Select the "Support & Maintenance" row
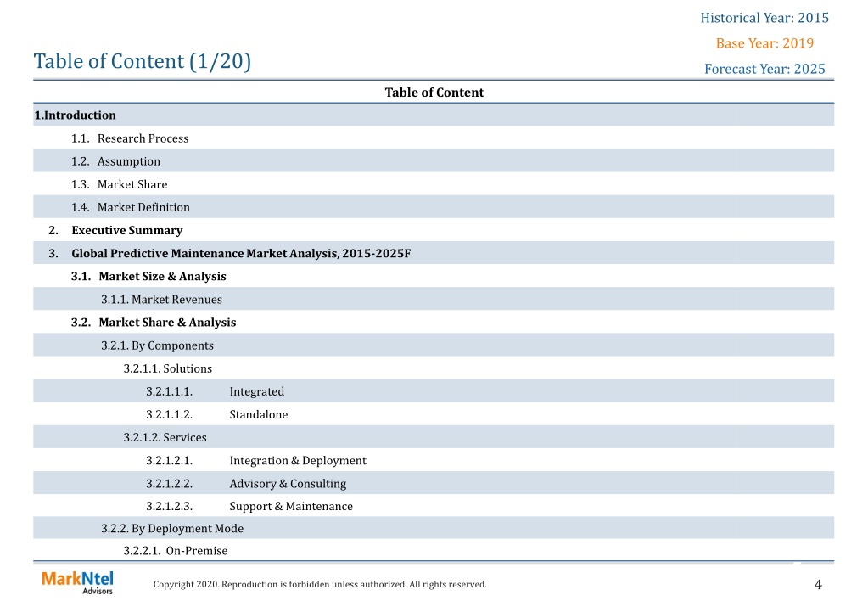Image resolution: width=868 pixels, height=601 pixels. point(434,506)
